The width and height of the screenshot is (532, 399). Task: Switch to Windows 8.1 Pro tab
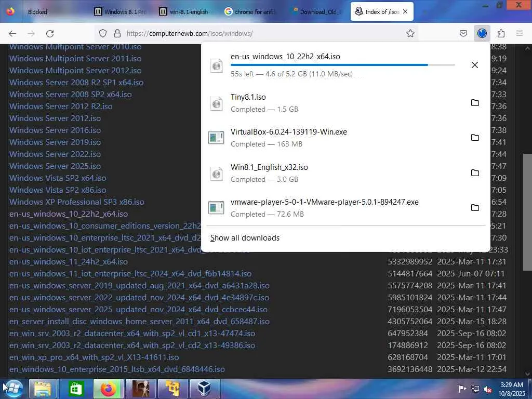point(121,12)
